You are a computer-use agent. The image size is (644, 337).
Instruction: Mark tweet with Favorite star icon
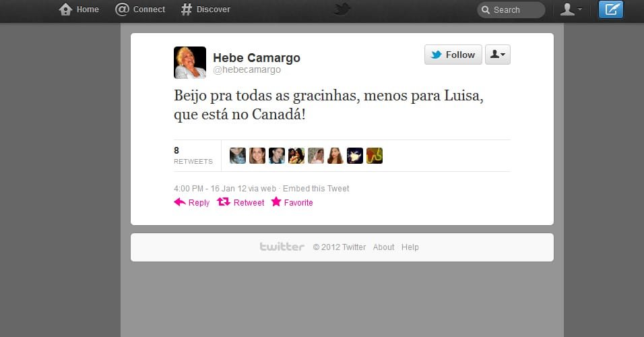point(276,202)
